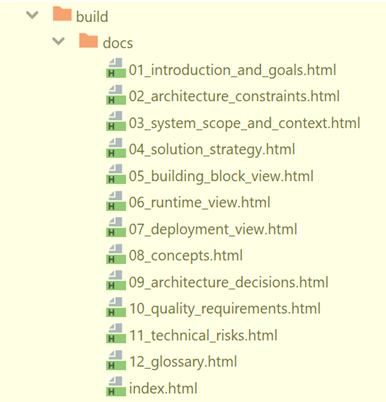Select 10_quality_requirements.html file
Image resolution: width=386 pixels, height=402 pixels.
(225, 309)
